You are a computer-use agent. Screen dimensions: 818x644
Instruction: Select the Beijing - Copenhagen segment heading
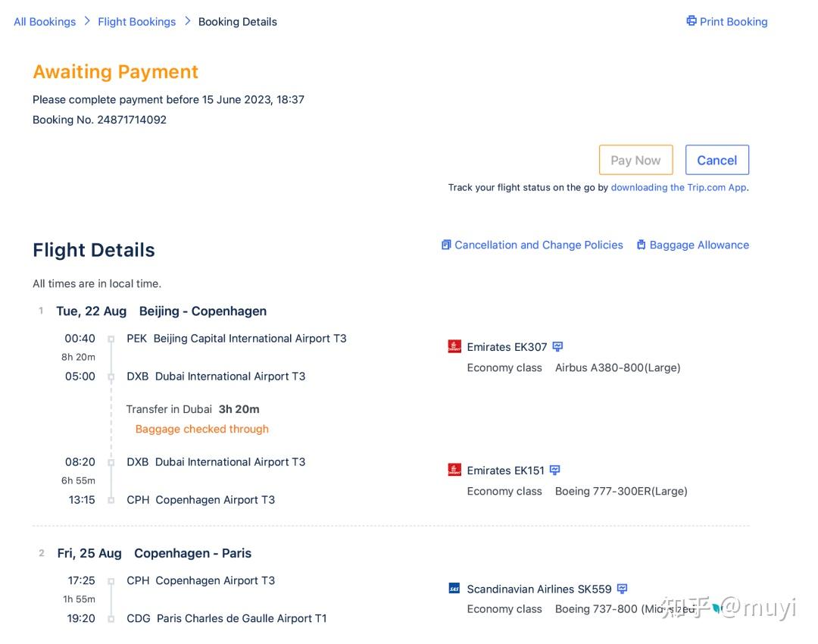[x=202, y=311]
